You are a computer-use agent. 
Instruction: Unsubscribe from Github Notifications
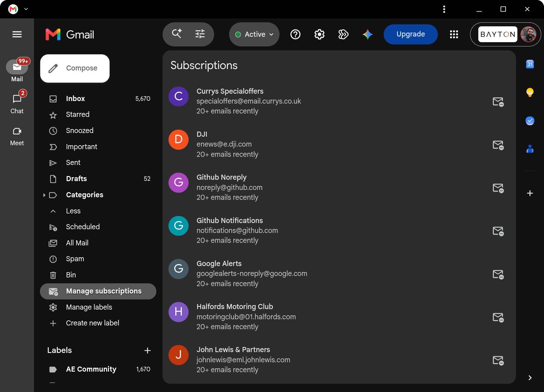(x=498, y=231)
